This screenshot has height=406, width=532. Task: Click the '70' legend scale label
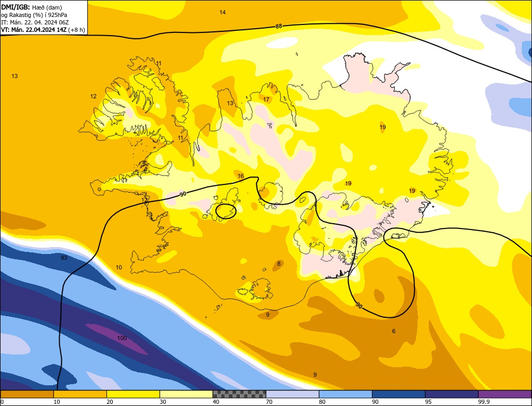[x=269, y=402]
